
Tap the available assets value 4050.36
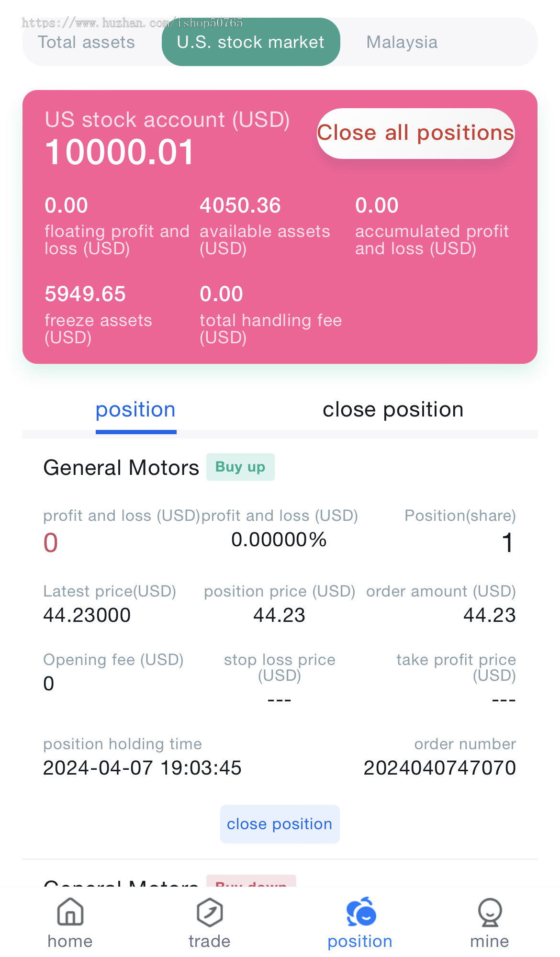pyautogui.click(x=240, y=206)
